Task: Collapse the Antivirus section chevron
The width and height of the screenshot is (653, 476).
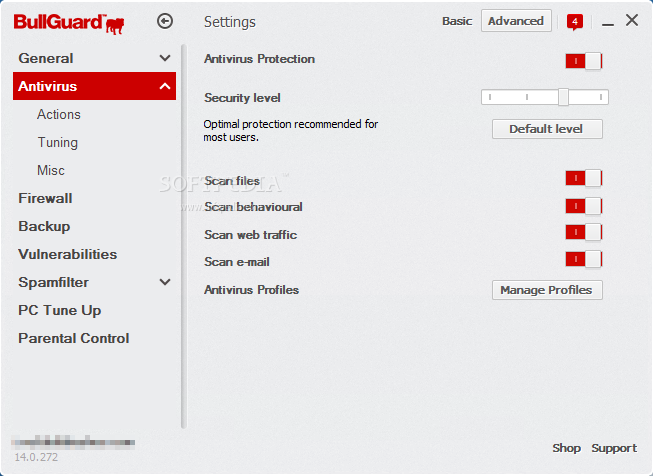Action: pyautogui.click(x=165, y=86)
